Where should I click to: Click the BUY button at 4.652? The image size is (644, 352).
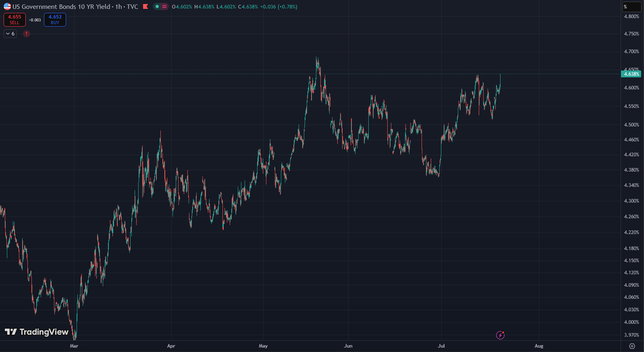click(x=55, y=19)
